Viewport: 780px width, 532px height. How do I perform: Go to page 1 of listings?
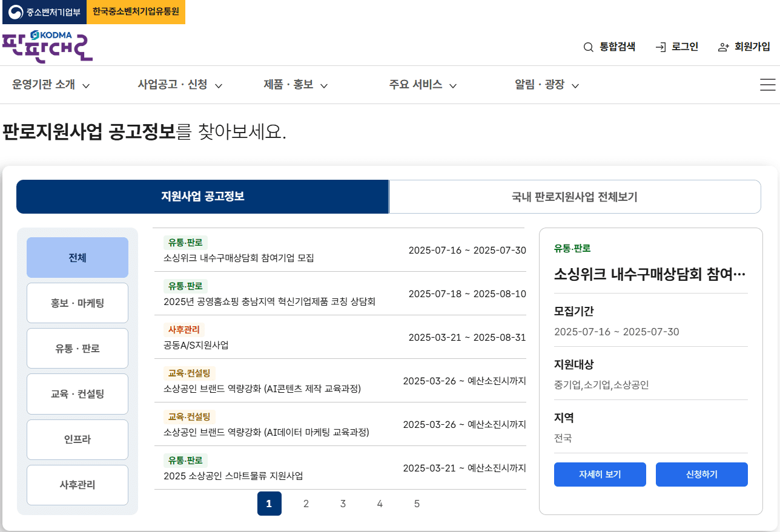[x=269, y=504]
